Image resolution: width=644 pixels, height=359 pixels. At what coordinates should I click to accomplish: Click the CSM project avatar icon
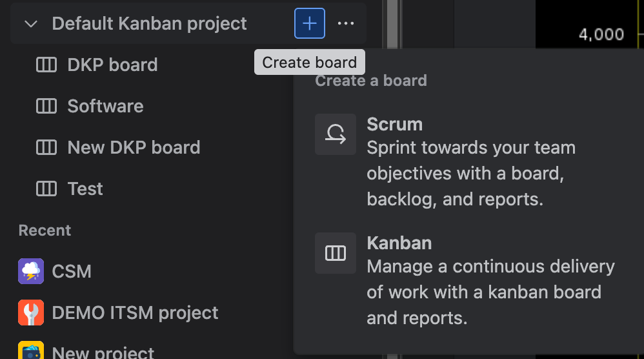click(31, 271)
